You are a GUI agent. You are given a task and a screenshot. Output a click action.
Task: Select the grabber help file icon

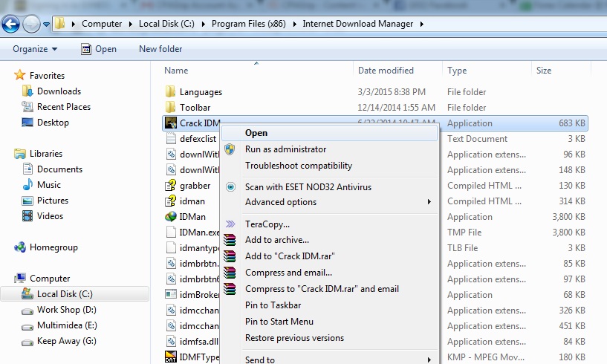[171, 185]
